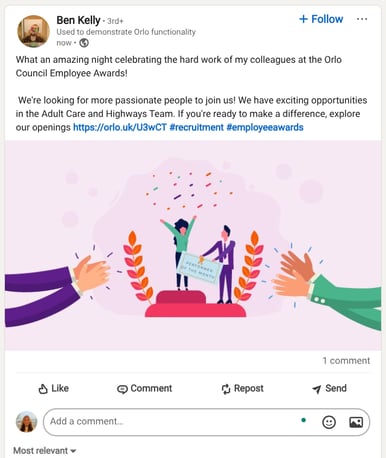386x458 pixels.
Task: View the 1 comment count
Action: [346, 361]
